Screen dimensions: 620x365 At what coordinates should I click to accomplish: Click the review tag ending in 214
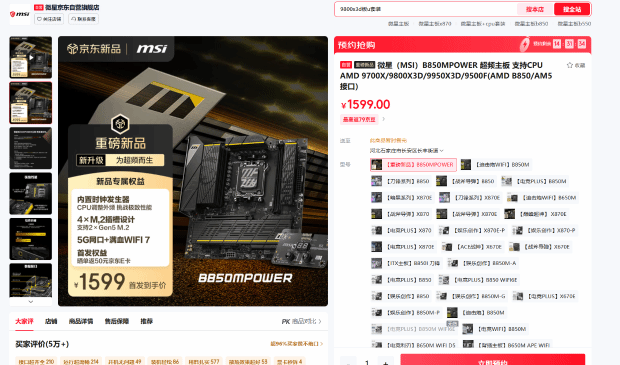[81, 361]
